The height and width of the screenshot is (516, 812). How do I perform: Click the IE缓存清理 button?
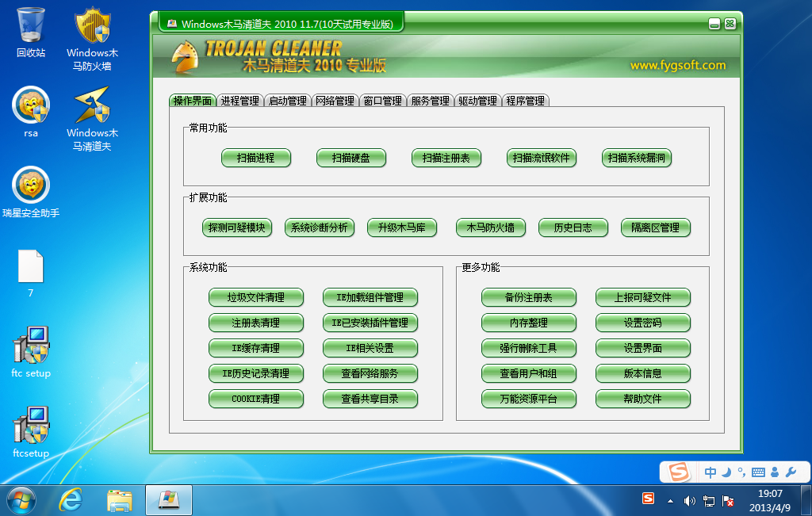pyautogui.click(x=256, y=348)
